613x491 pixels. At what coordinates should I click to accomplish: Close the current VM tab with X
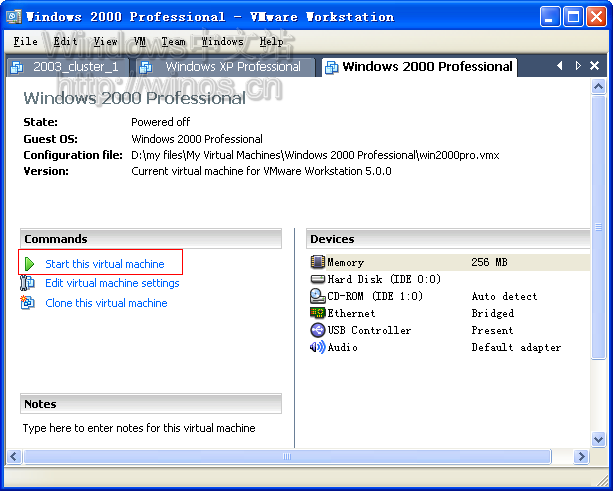(x=594, y=66)
